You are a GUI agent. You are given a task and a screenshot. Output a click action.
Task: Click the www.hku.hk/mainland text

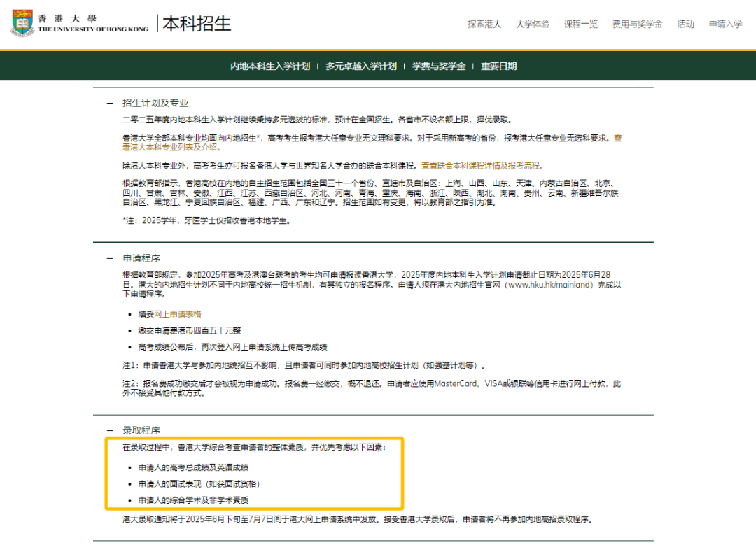pos(551,285)
